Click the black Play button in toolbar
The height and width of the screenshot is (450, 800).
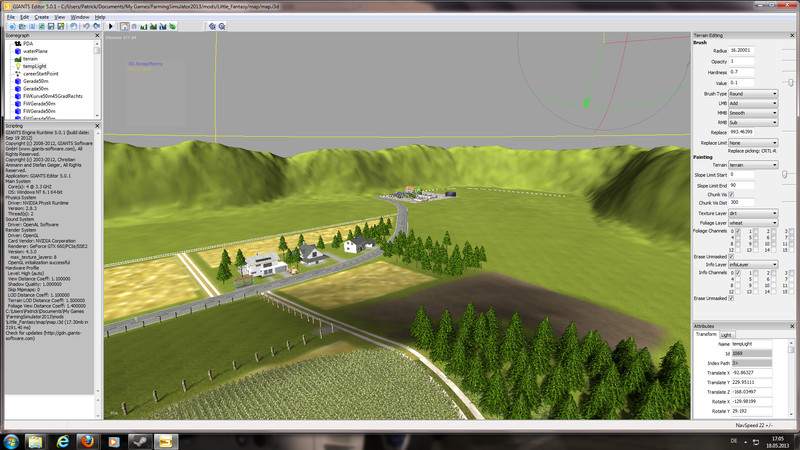(x=111, y=26)
